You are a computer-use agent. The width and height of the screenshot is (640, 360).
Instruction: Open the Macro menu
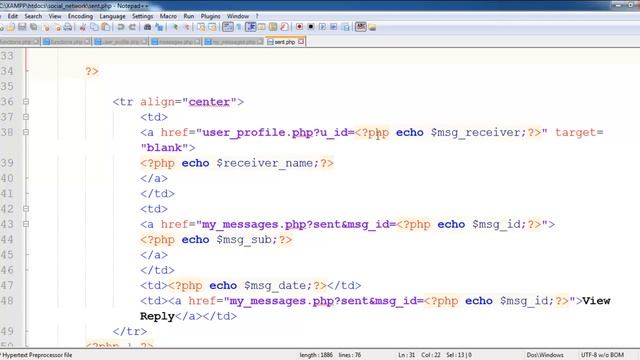pos(168,16)
